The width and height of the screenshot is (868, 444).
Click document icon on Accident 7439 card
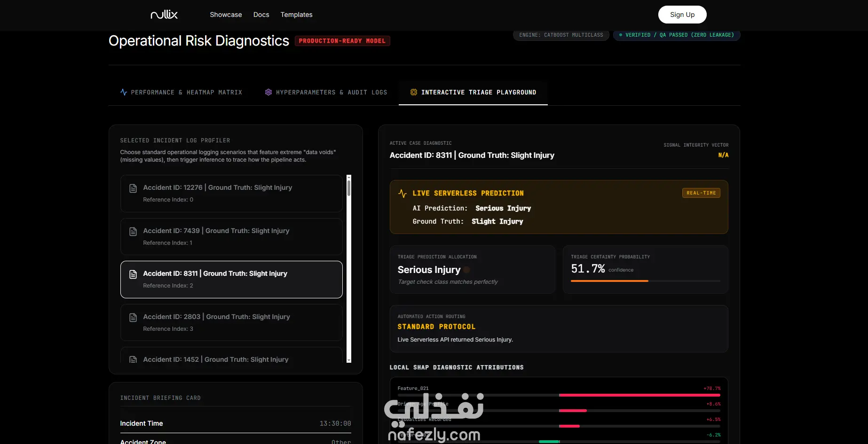pos(133,231)
